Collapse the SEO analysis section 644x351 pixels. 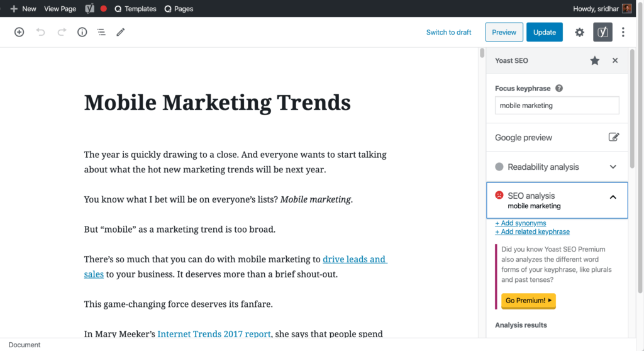[613, 197]
